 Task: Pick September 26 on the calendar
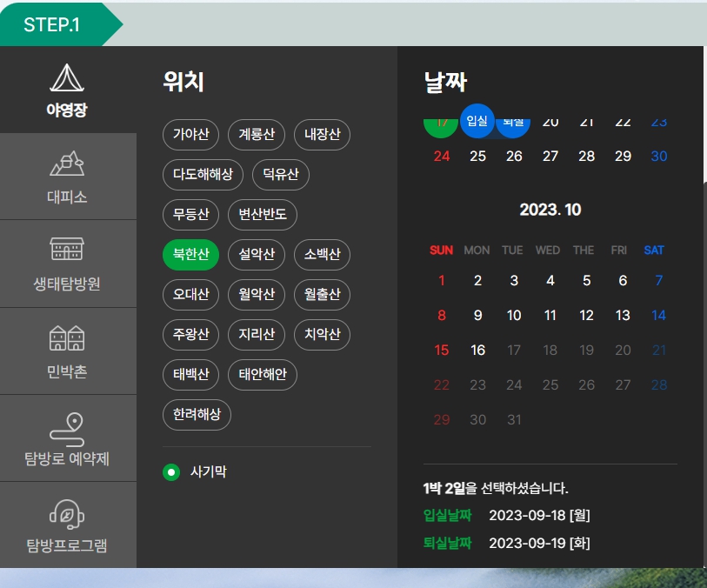[514, 156]
